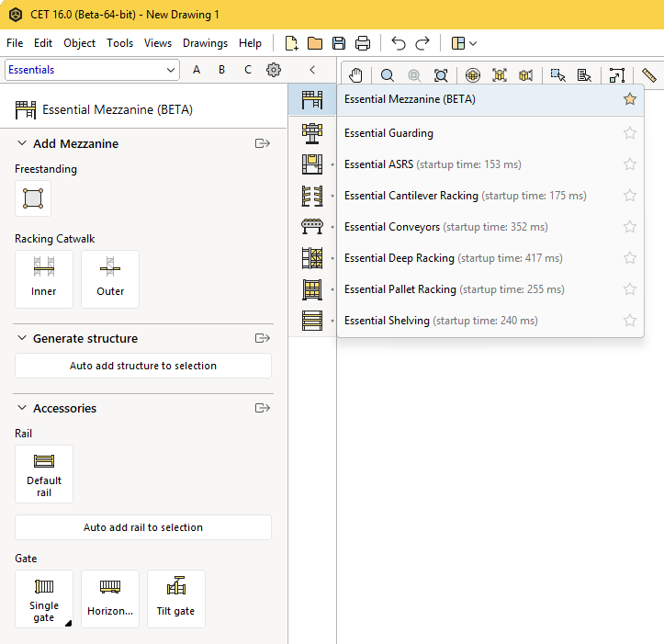Pop out the Generate structure section
664x644 pixels.
(x=263, y=338)
